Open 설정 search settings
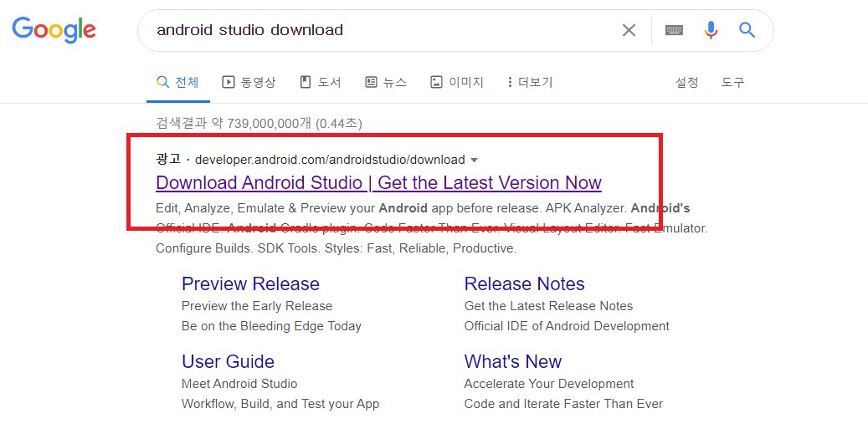This screenshot has width=868, height=439. pyautogui.click(x=686, y=83)
